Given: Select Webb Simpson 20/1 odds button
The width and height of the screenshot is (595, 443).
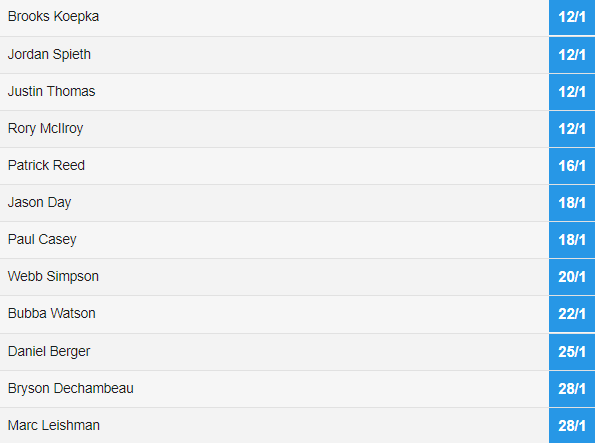Looking at the screenshot, I should [572, 277].
